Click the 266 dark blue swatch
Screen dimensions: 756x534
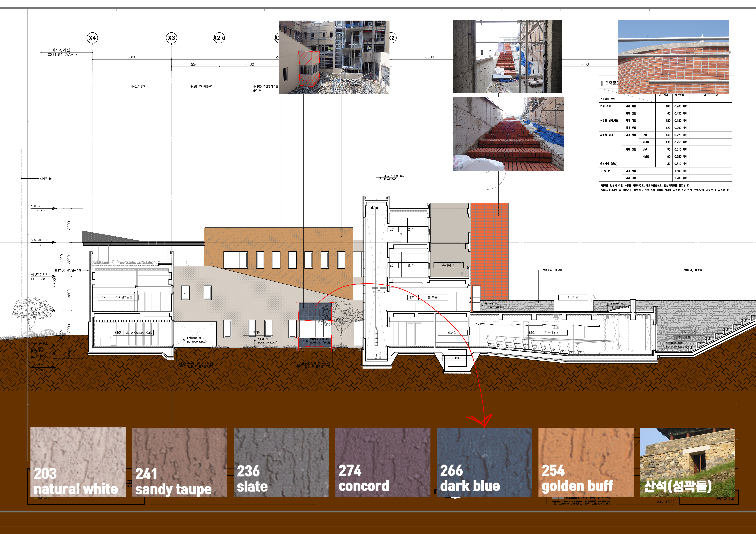[x=484, y=462]
